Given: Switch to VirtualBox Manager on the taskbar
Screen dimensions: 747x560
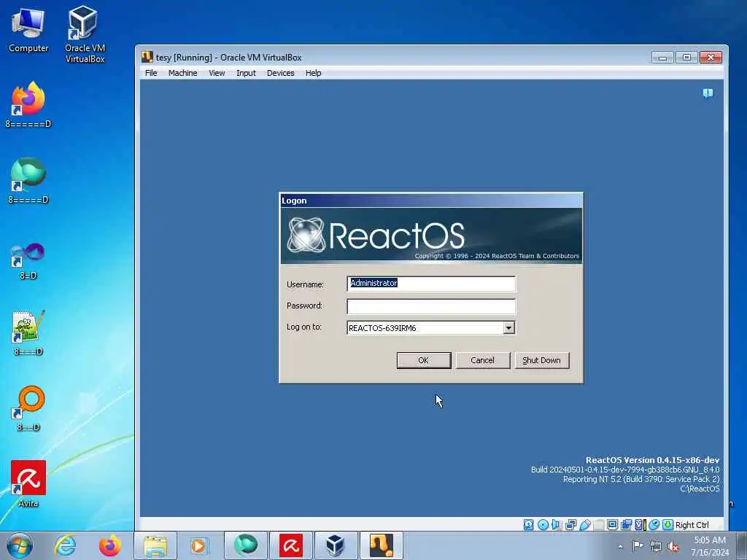Looking at the screenshot, I should (336, 545).
